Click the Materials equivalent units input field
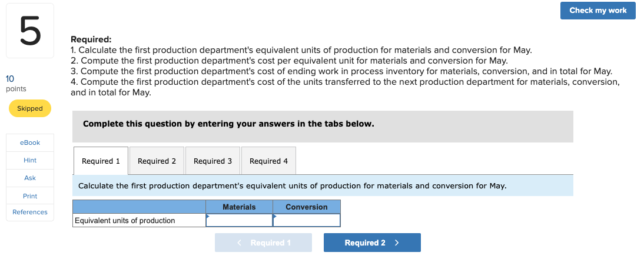 [240, 221]
